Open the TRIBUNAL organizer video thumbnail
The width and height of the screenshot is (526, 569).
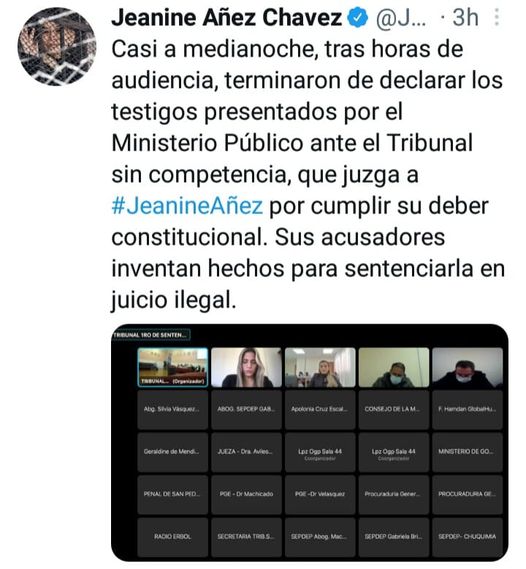tap(173, 367)
